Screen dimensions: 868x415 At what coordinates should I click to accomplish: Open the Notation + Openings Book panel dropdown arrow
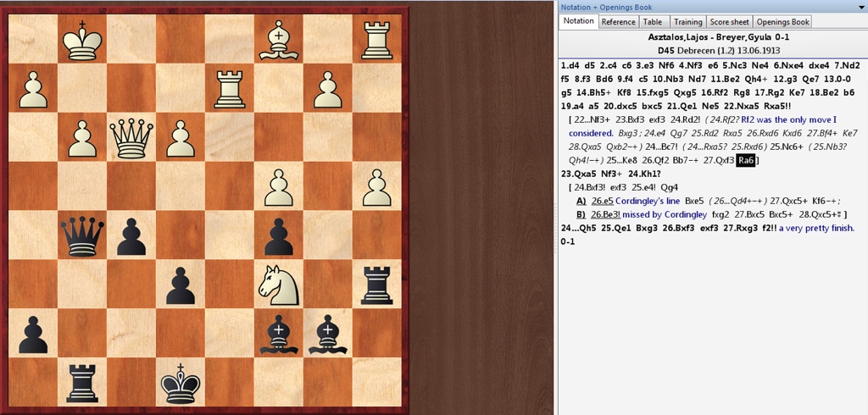pyautogui.click(x=673, y=7)
